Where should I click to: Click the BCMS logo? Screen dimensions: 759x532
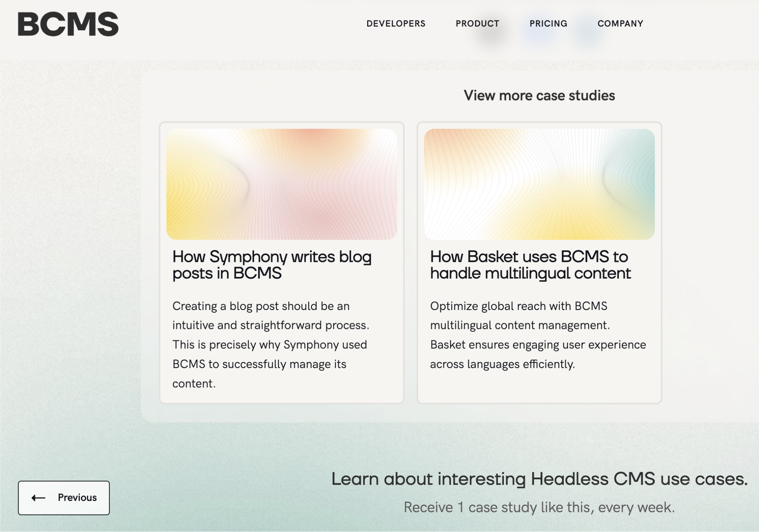coord(68,24)
